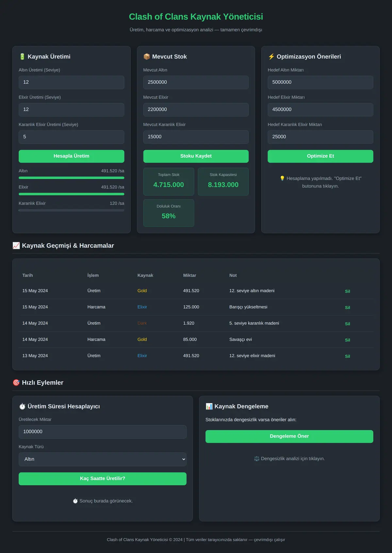Click the package icon beside Mevcut Stok
Image resolution: width=392 pixels, height=553 pixels.
point(147,57)
